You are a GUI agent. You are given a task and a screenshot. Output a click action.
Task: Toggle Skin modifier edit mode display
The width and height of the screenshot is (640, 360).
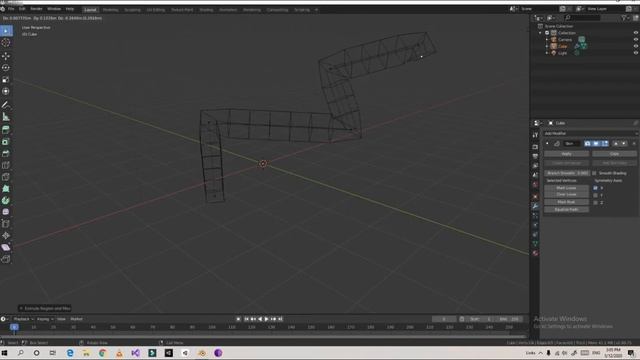tap(605, 143)
